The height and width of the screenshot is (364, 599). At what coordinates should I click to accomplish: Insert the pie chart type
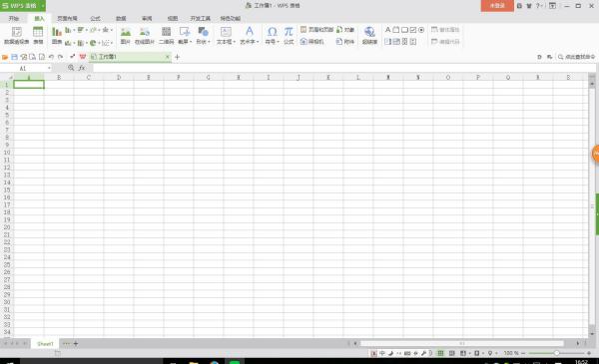[x=93, y=43]
